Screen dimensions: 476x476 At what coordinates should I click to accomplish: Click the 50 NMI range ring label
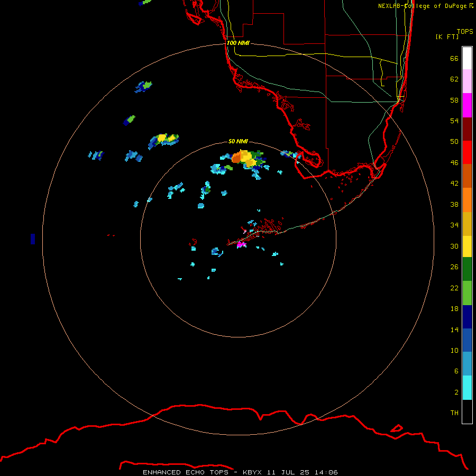238,141
